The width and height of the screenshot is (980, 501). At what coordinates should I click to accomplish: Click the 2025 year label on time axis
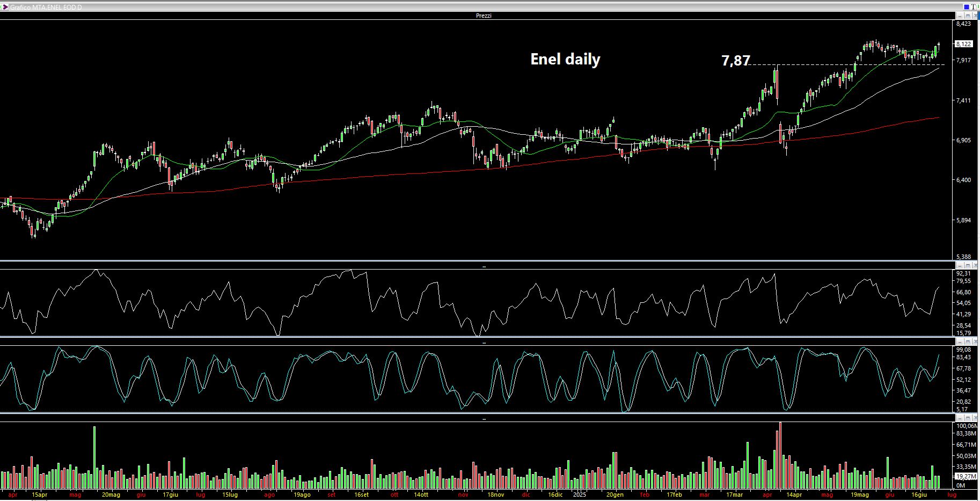(579, 495)
